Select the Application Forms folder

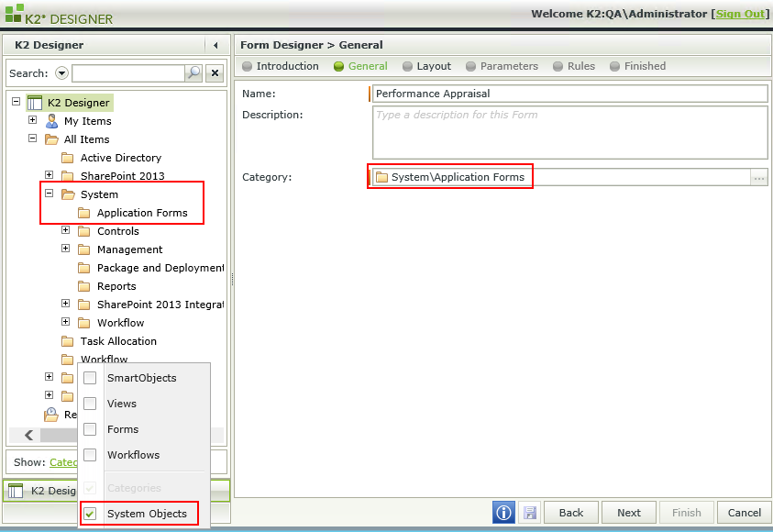click(x=142, y=213)
